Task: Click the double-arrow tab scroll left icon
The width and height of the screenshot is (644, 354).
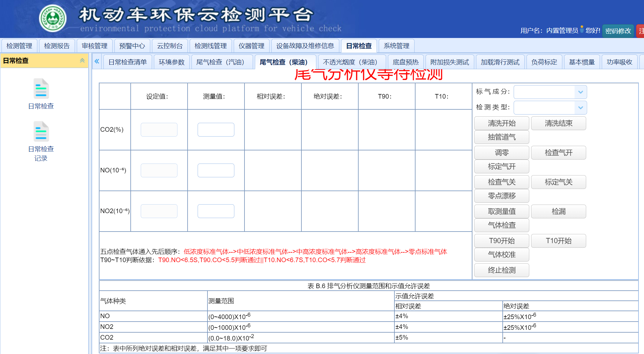Action: pos(97,62)
